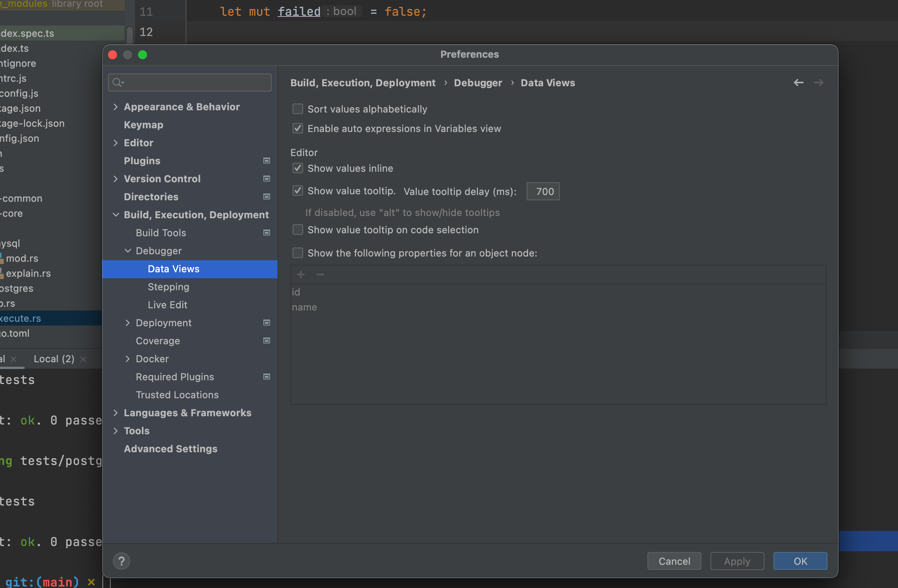Select the id property row
The image size is (898, 588).
558,292
